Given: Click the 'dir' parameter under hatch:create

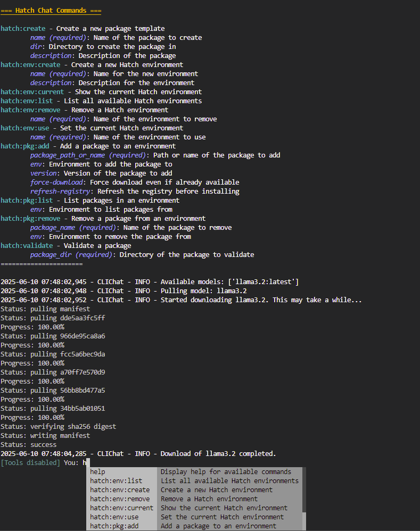Looking at the screenshot, I should click(x=36, y=47).
